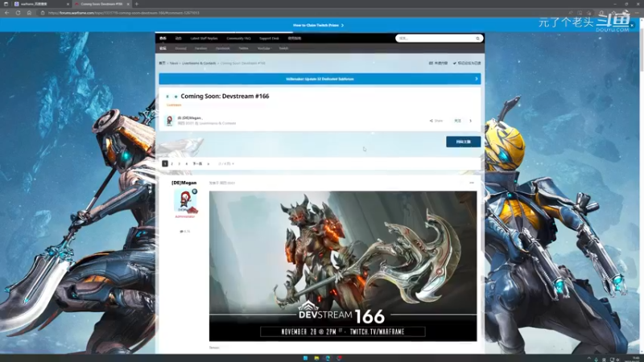Go to page 4 of the topic
This screenshot has width=644, height=362.
[187, 164]
